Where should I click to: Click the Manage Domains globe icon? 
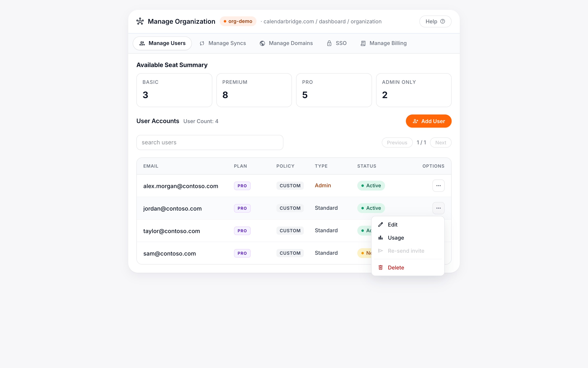(x=262, y=43)
